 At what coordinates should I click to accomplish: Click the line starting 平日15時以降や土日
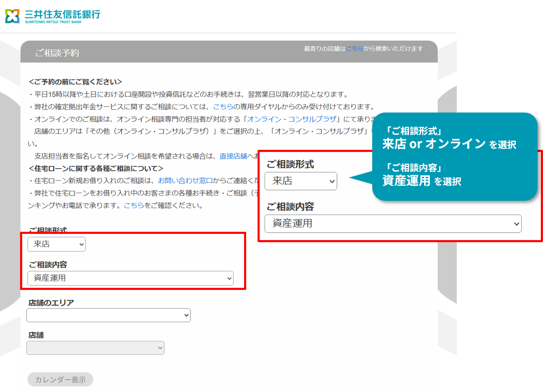[x=188, y=95]
